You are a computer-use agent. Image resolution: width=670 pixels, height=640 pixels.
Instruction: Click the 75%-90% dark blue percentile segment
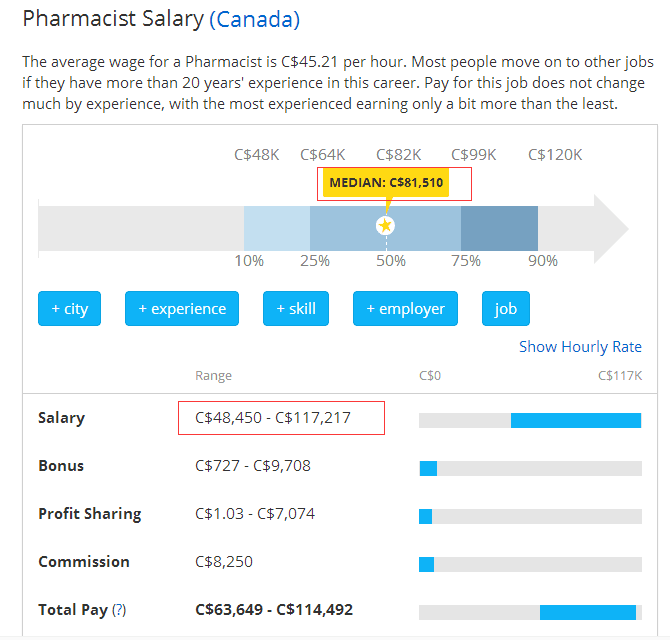click(499, 228)
